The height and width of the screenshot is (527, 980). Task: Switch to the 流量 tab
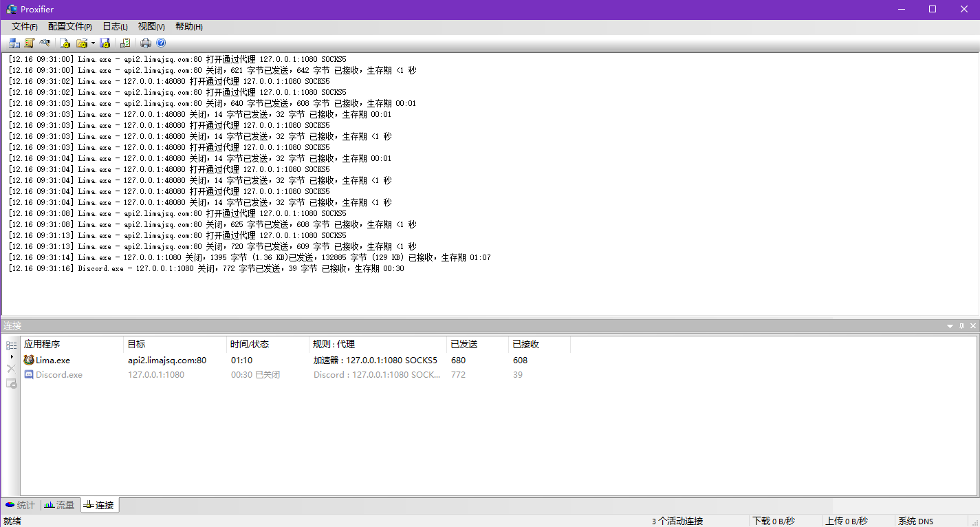(x=59, y=505)
